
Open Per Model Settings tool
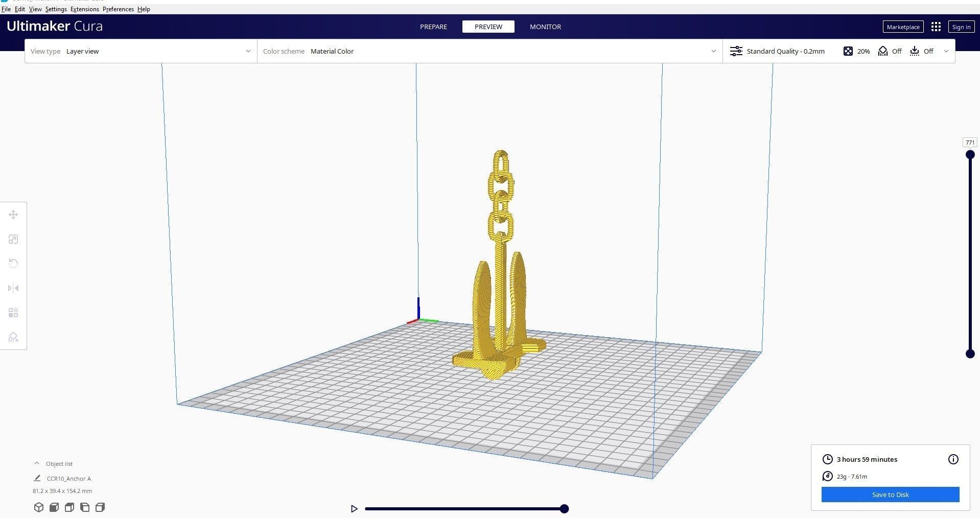(13, 313)
